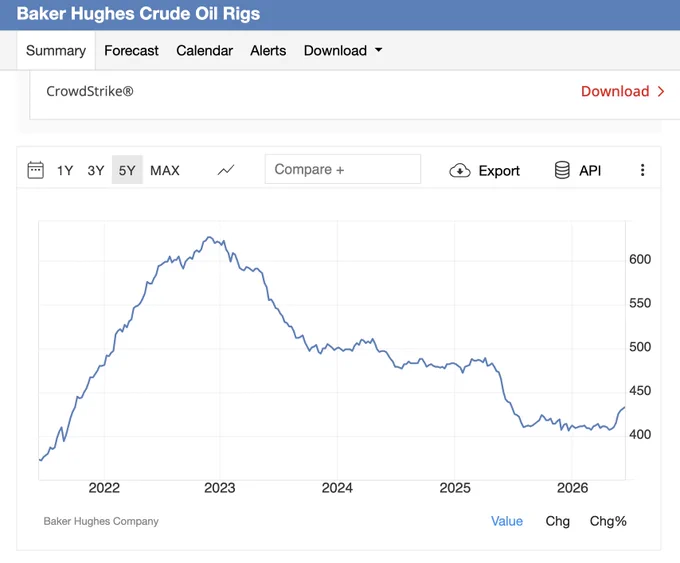
Task: Click the 600 y-axis value
Action: [x=640, y=259]
